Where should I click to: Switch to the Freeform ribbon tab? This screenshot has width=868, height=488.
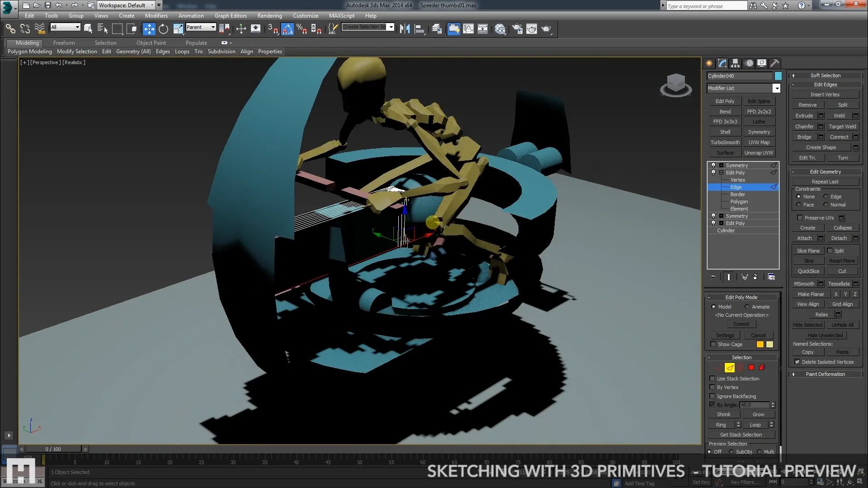[64, 43]
